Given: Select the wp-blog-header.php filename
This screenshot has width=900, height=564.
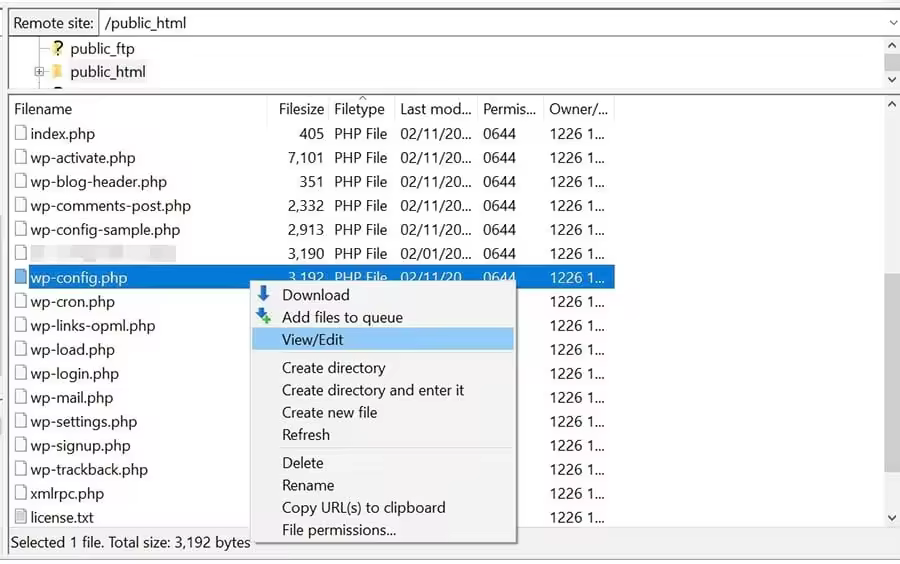Looking at the screenshot, I should (99, 182).
